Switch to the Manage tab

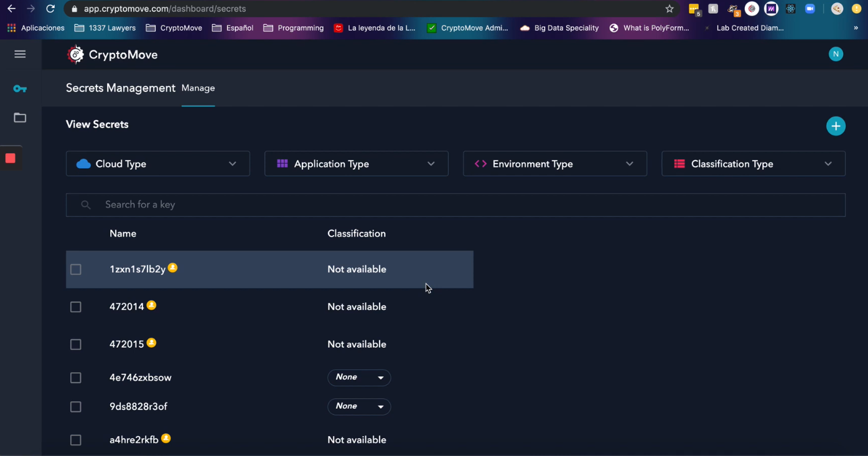click(198, 88)
